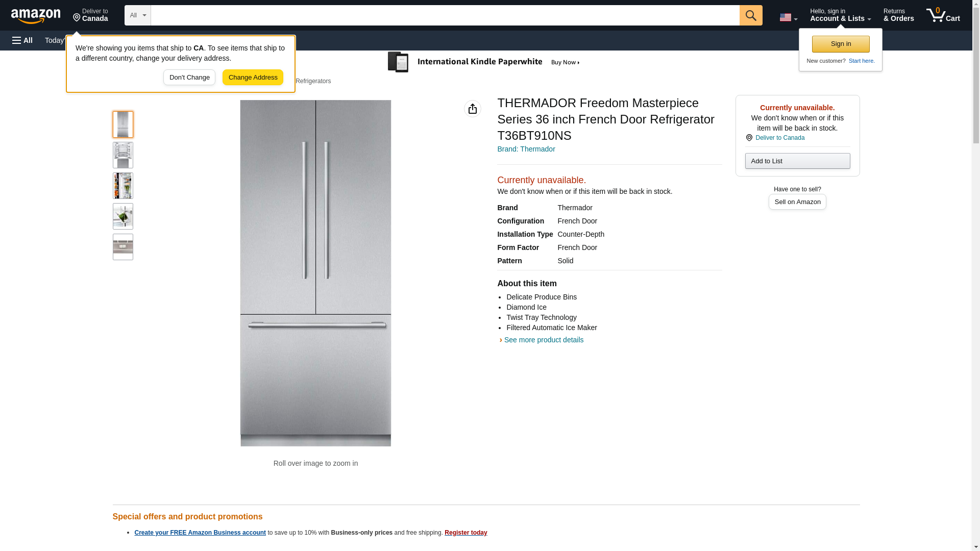Expand See more product details

click(543, 340)
